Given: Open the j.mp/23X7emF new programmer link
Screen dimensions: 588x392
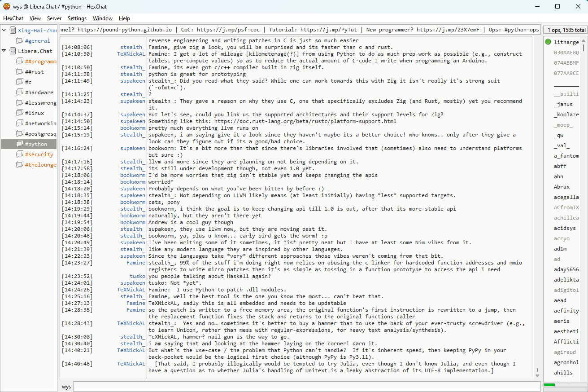Looking at the screenshot, I should (x=448, y=30).
